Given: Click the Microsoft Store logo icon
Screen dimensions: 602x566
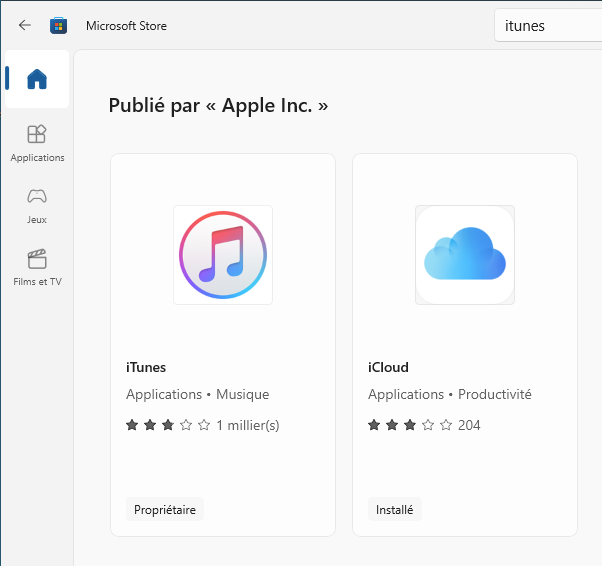Looking at the screenshot, I should [x=59, y=26].
